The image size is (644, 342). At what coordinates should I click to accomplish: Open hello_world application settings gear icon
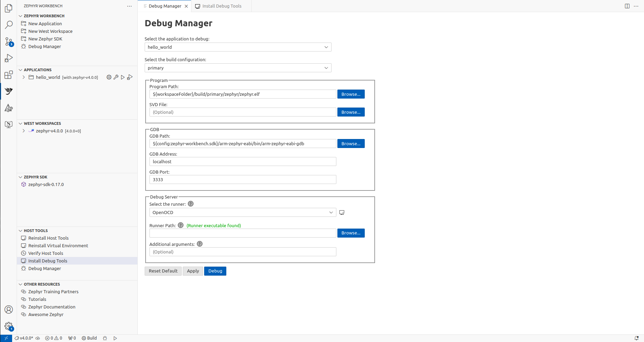[x=109, y=77]
